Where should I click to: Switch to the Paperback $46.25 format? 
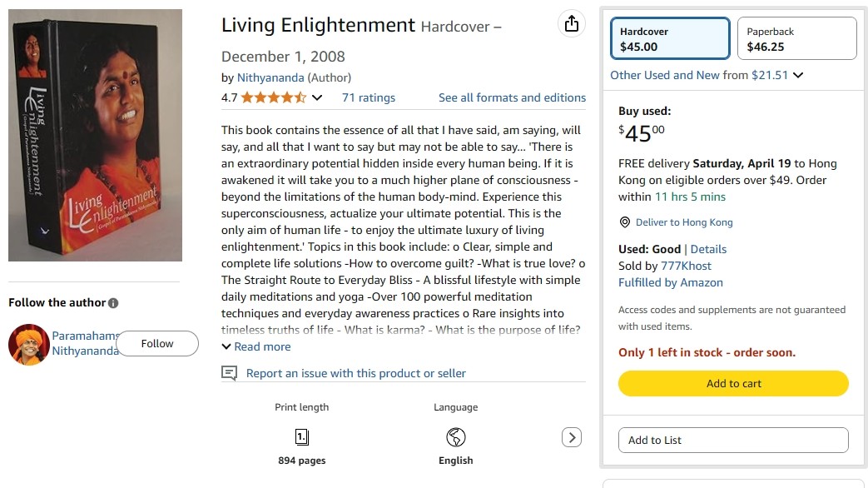pyautogui.click(x=796, y=39)
